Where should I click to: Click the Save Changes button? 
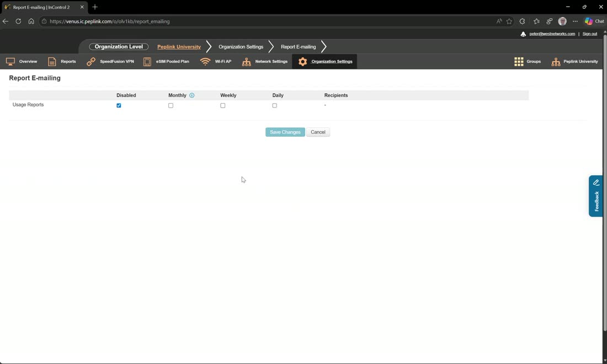coord(285,132)
